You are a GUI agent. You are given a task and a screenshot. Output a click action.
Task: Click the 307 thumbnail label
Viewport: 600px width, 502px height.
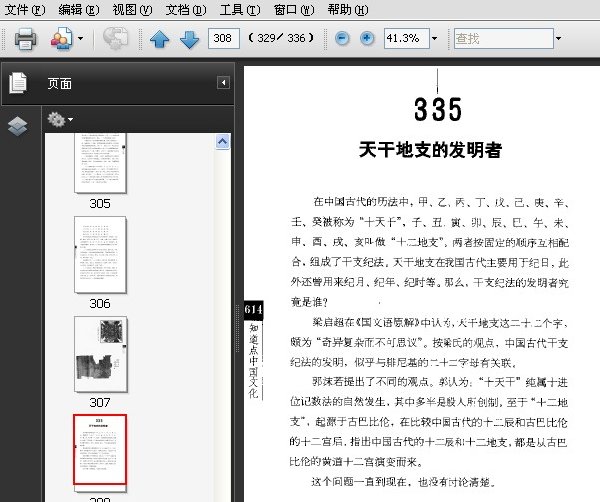click(x=100, y=403)
